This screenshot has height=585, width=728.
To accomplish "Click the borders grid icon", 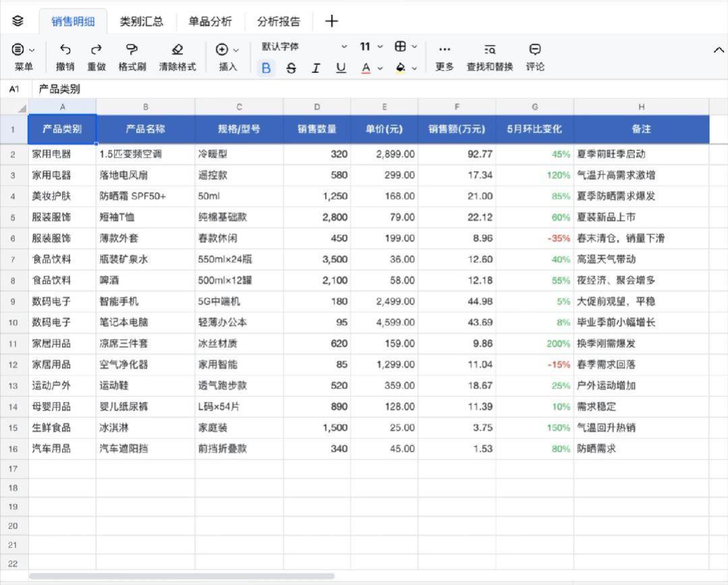I will click(400, 46).
